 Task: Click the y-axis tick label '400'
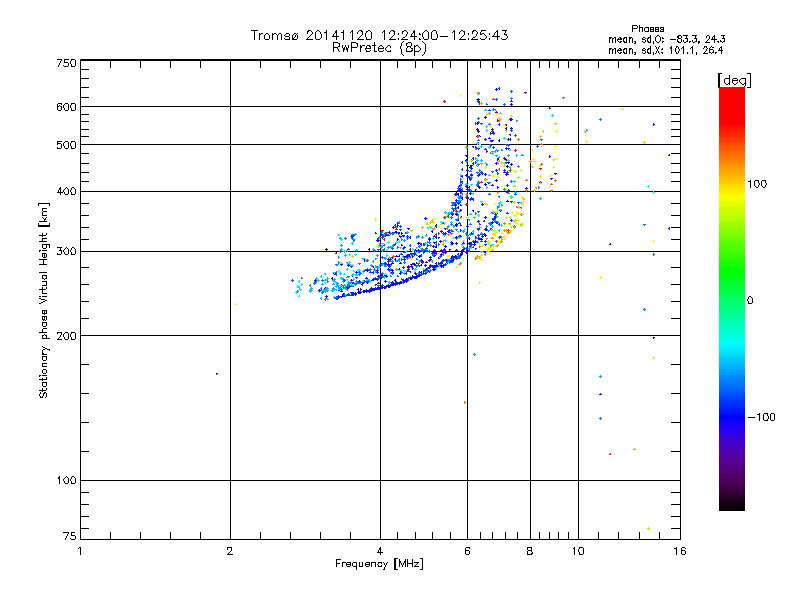point(66,191)
